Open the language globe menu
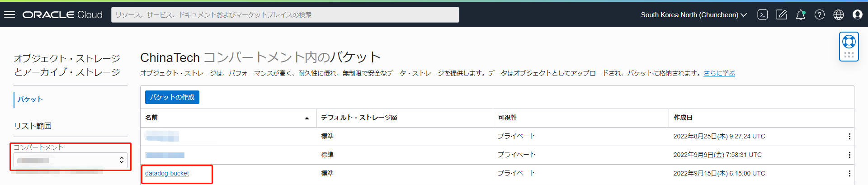Screen dimensions: 868x185 [839, 14]
